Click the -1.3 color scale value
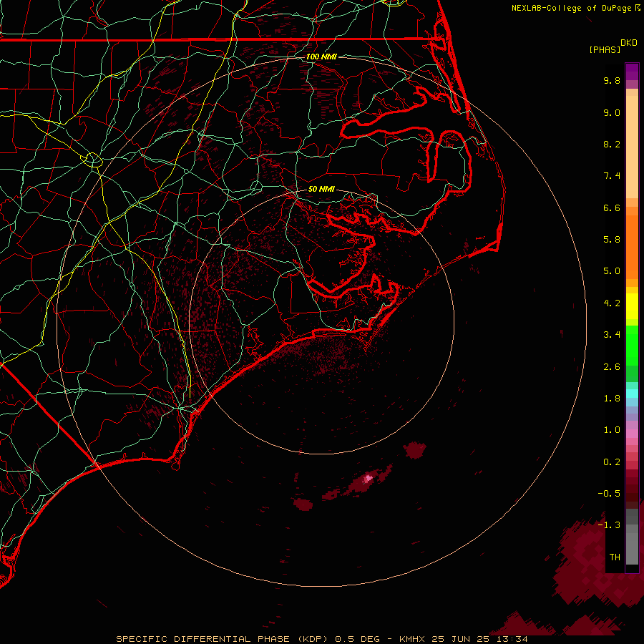This screenshot has height=644, width=644. (609, 525)
